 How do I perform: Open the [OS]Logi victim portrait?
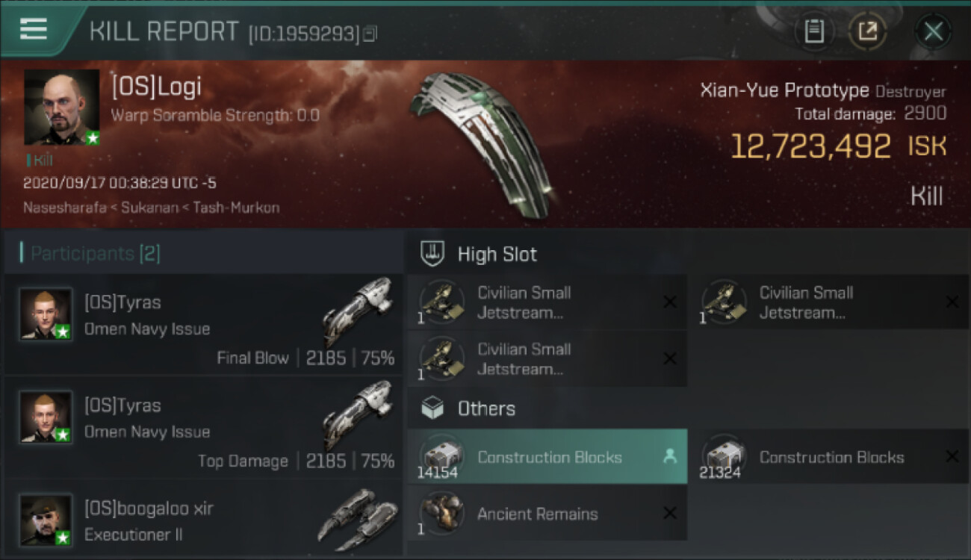tap(62, 108)
